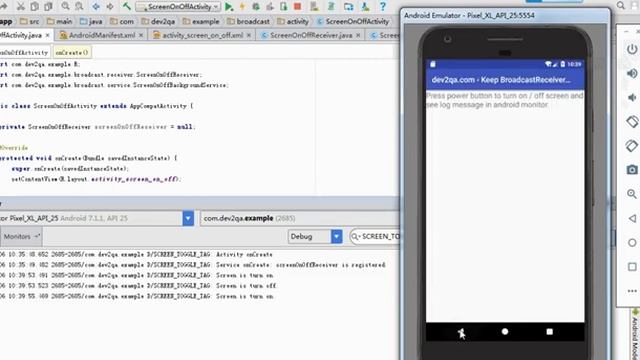This screenshot has width=640, height=360.
Task: Click the src breadcrumb folder
Action: point(30,21)
